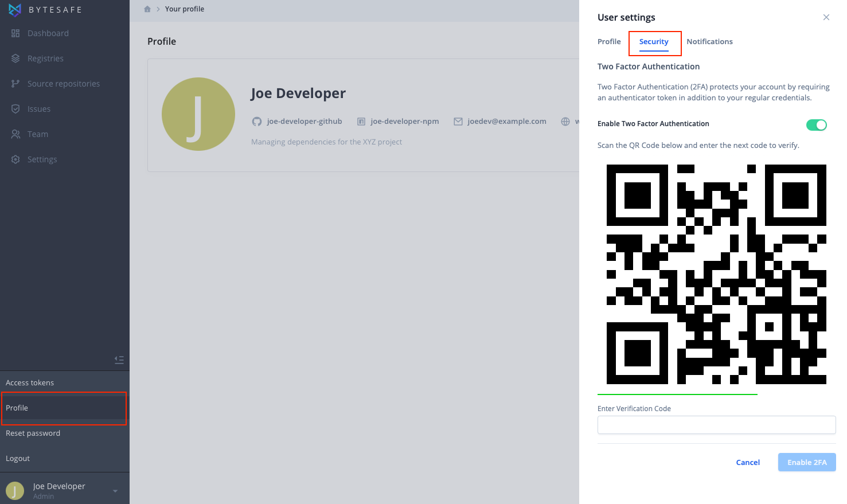Screen dimensions: 847x504
Task: Click the small J avatar in sidebar footer
Action: (15, 491)
